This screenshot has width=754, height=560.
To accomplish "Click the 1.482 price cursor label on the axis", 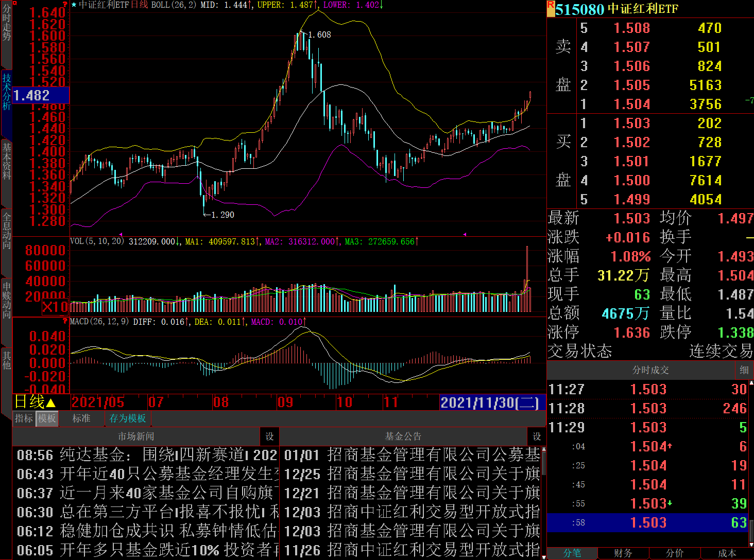I will 41,96.
